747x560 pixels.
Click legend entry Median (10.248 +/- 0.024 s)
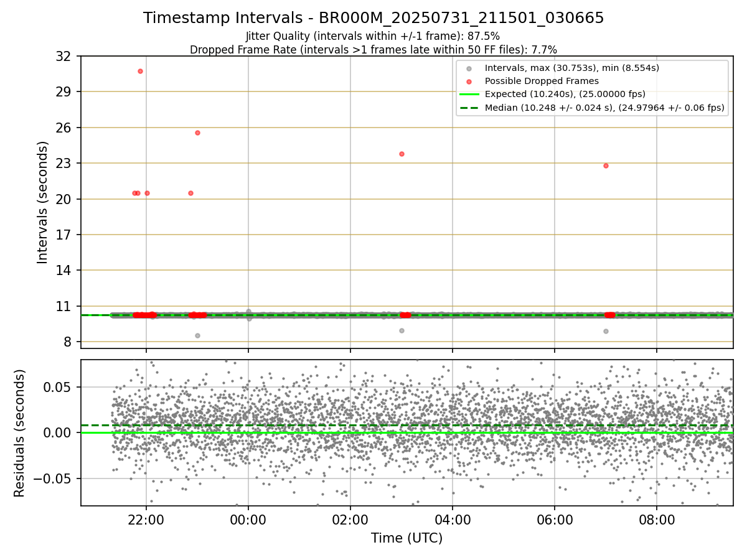(604, 108)
